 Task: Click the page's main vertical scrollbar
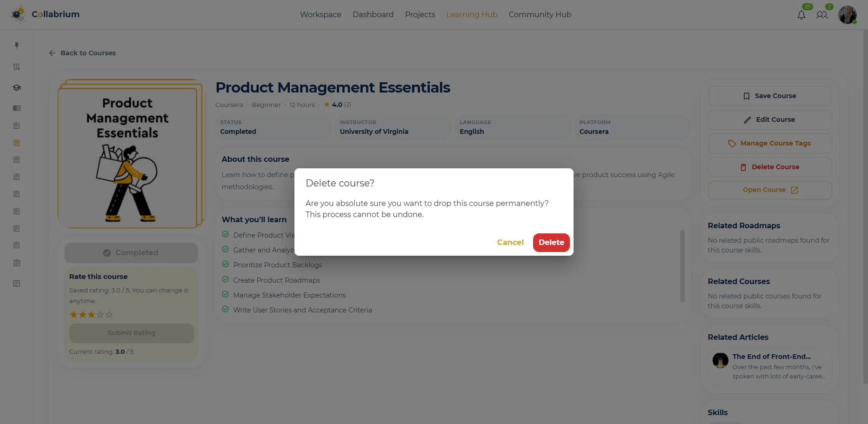pyautogui.click(x=865, y=207)
